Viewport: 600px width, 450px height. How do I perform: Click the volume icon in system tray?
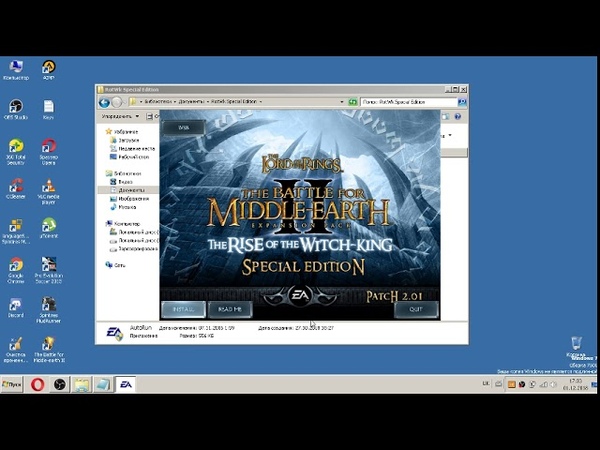pos(553,384)
